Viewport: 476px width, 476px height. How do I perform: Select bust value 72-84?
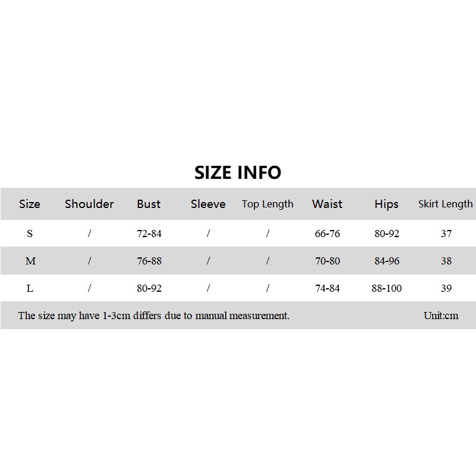pyautogui.click(x=149, y=234)
